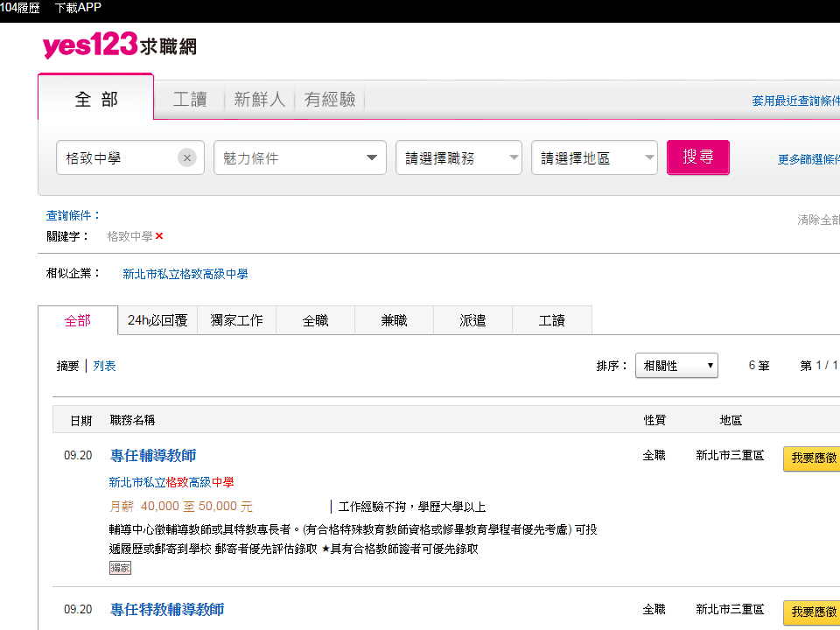Open the 新北市私立格致高級中學 similar company link
Viewport: 840px width, 630px height.
coord(185,274)
